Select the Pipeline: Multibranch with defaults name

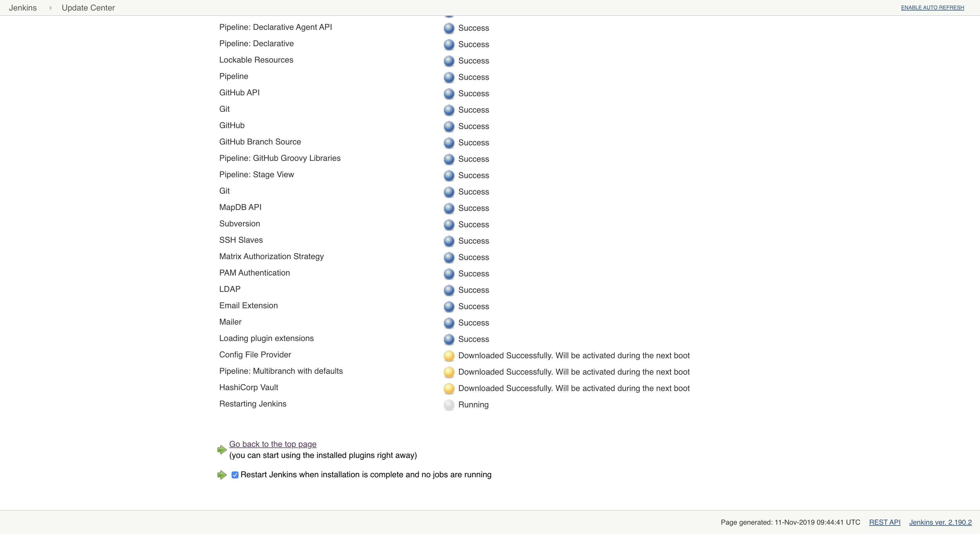tap(281, 371)
